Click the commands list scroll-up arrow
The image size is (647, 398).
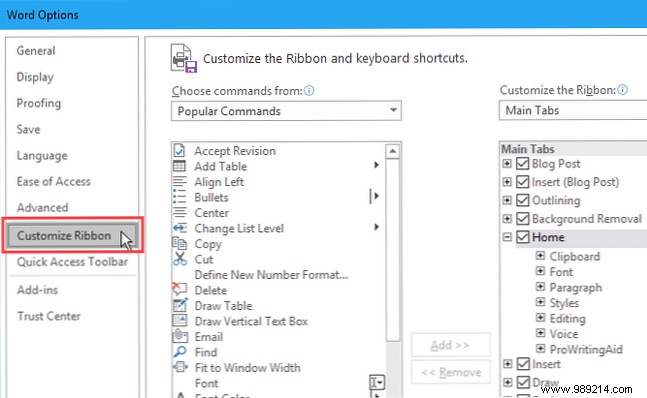(x=392, y=151)
